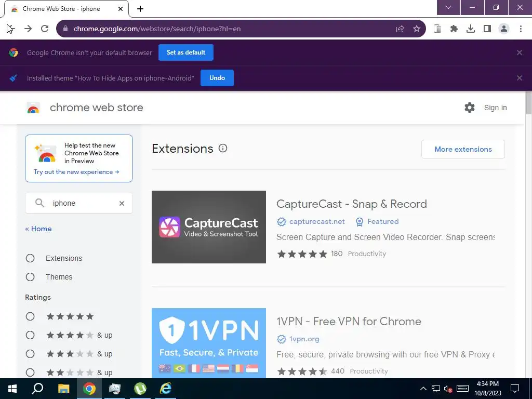Open Internet Explorer from the taskbar
This screenshot has height=399, width=532.
pyautogui.click(x=166, y=389)
